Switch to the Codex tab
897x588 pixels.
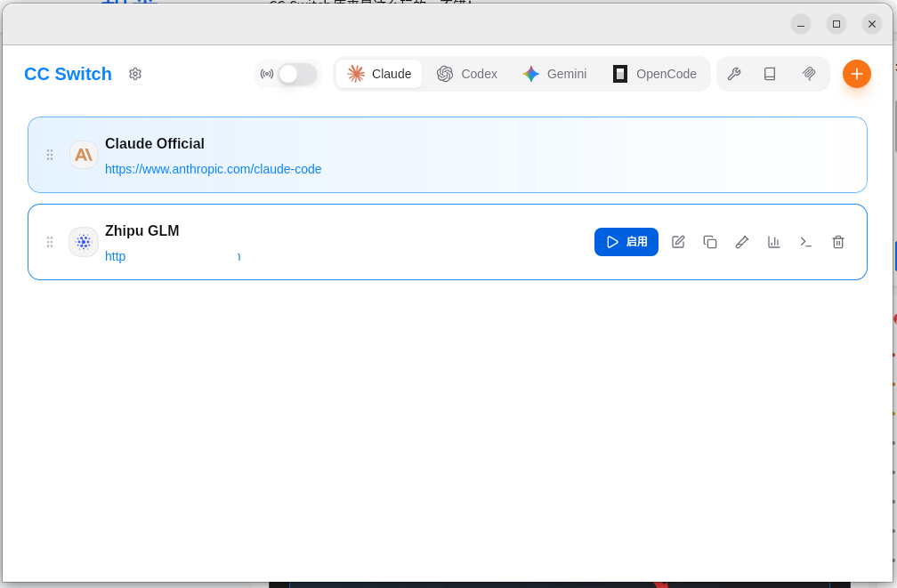pyautogui.click(x=467, y=74)
